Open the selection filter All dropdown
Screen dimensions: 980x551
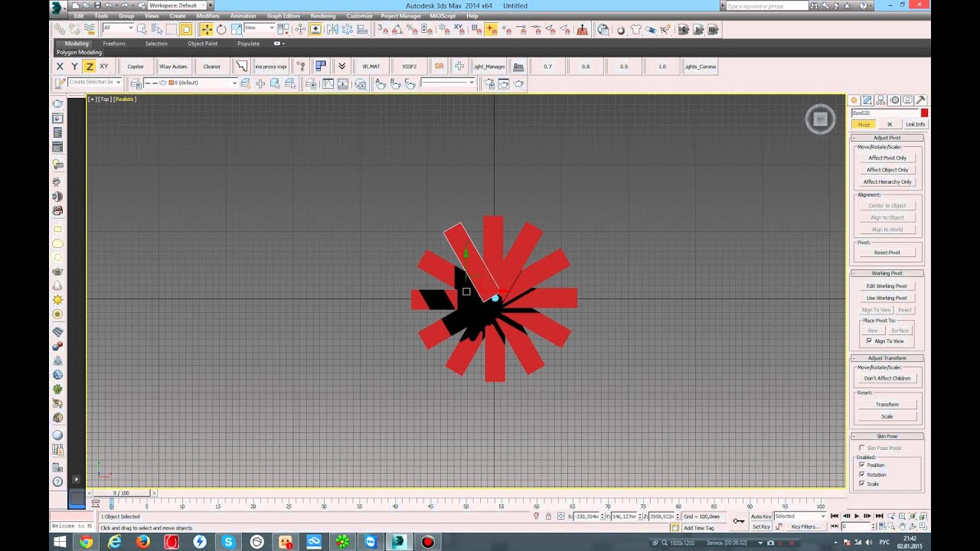coord(118,28)
